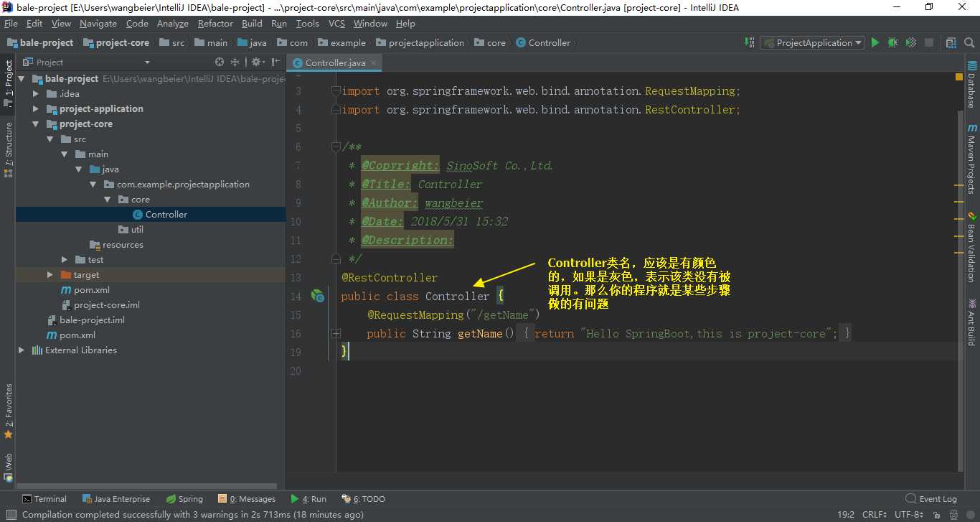Click the Spring bean gutter icon on line 14
Screen dimensions: 980x522
pyautogui.click(x=318, y=295)
